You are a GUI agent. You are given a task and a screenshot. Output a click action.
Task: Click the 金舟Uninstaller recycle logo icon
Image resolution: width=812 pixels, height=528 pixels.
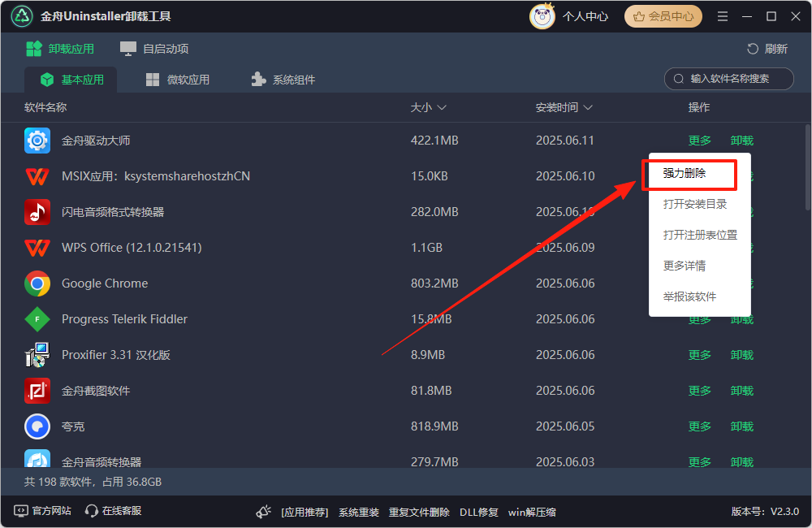point(22,16)
